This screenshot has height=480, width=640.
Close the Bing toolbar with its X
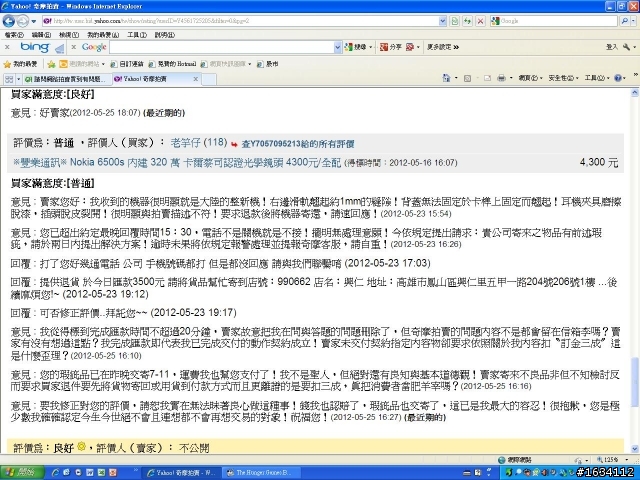pos(7,47)
